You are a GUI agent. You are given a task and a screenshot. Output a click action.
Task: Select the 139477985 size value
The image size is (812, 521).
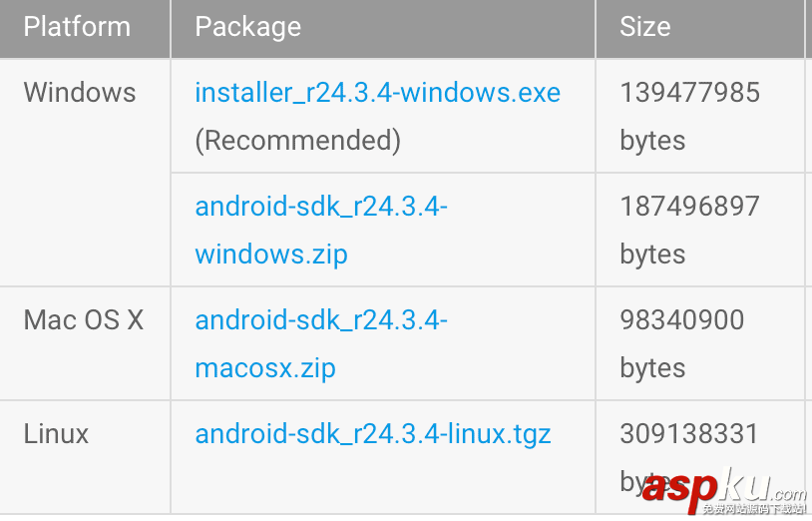(x=689, y=93)
